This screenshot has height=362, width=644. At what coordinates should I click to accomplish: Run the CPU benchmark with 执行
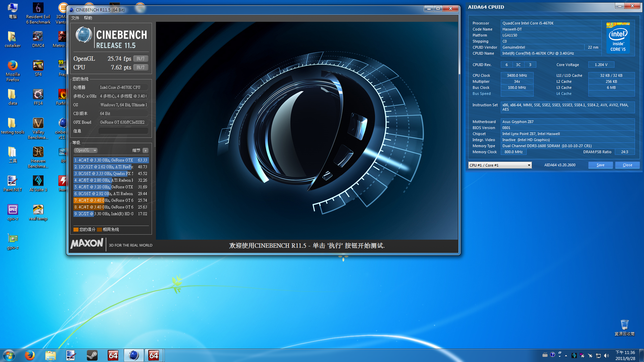141,67
